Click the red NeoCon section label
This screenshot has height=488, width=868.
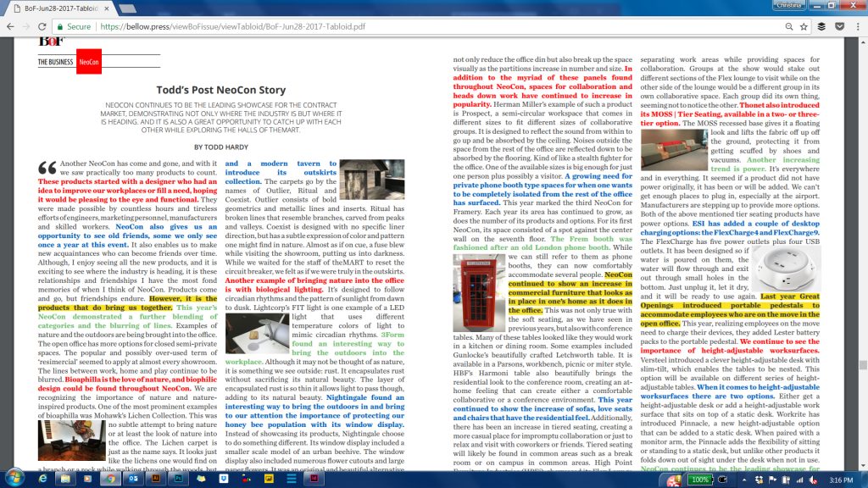click(88, 62)
